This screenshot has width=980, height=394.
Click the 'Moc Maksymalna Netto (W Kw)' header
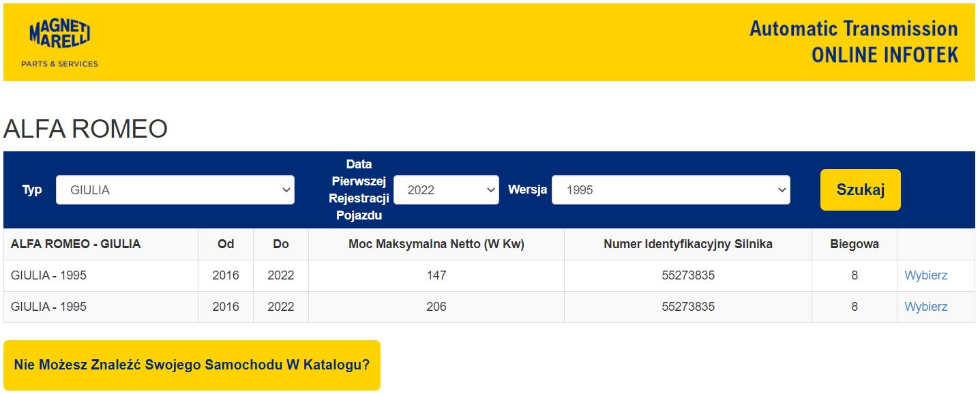(x=436, y=244)
